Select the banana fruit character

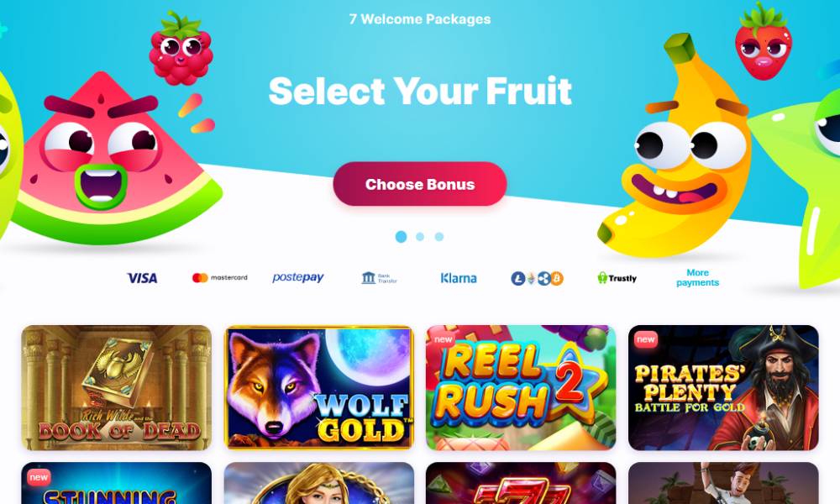coord(678,147)
